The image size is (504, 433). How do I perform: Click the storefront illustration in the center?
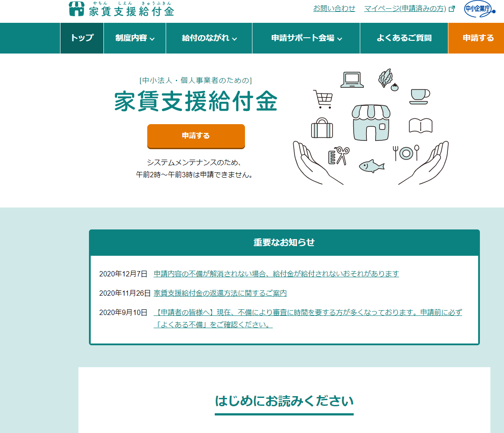(x=371, y=123)
